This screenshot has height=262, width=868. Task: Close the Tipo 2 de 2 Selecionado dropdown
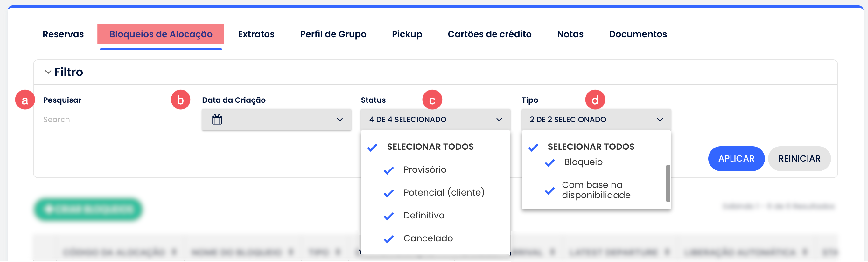tap(660, 120)
